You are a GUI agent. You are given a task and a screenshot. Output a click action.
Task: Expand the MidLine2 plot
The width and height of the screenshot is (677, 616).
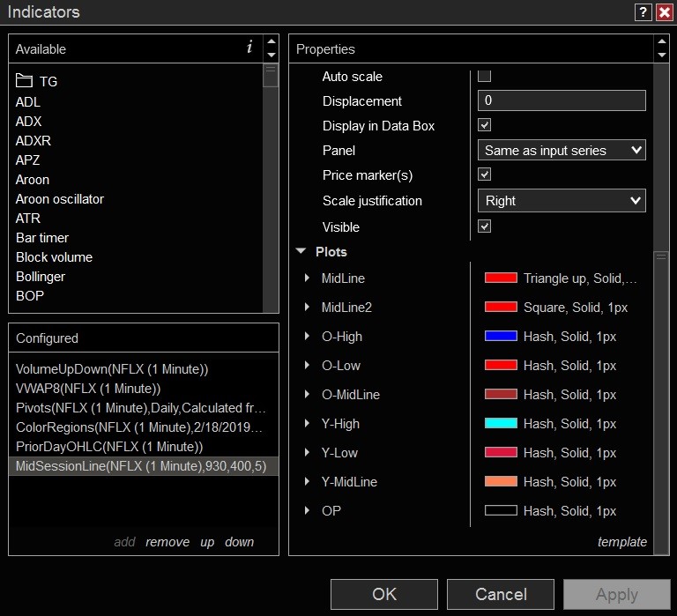(x=307, y=307)
